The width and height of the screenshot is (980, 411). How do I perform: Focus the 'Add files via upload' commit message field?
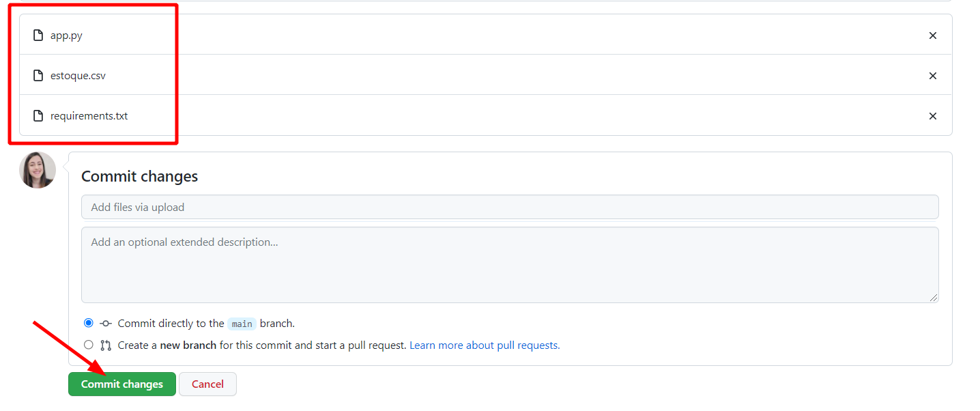[x=510, y=207]
